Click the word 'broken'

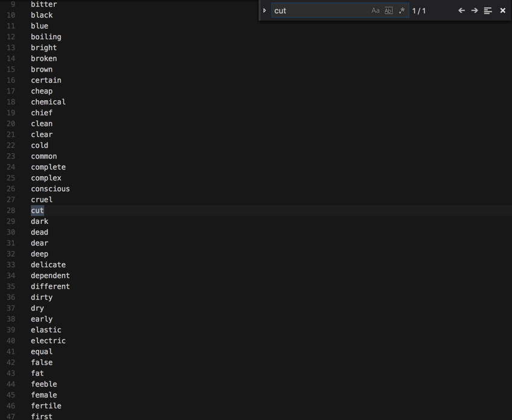[x=44, y=59]
